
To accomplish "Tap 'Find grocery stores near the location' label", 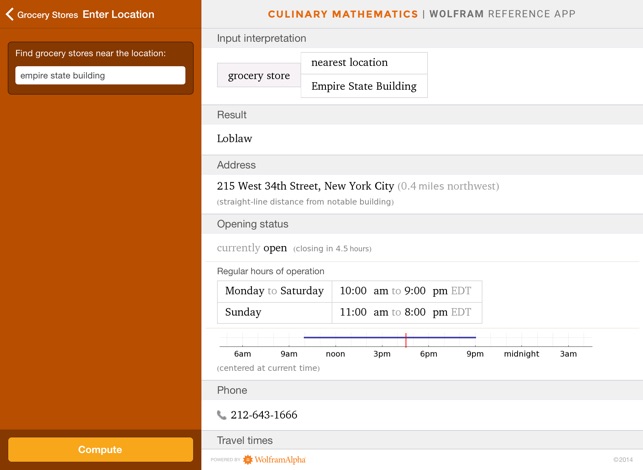I will 91,53.
